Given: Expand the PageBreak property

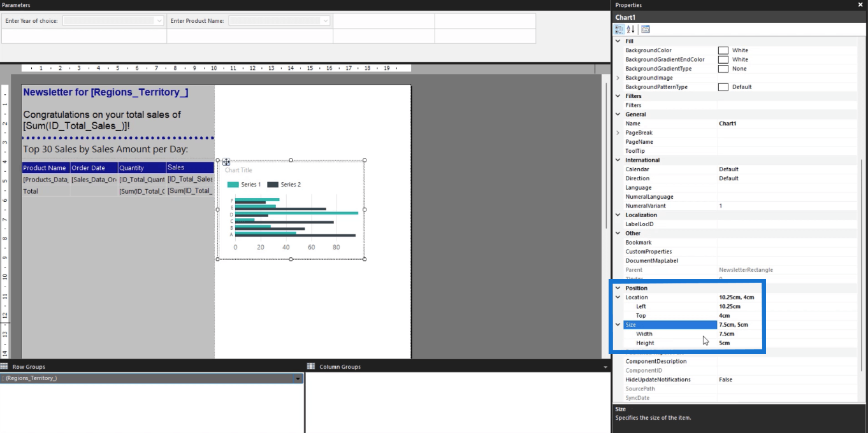Looking at the screenshot, I should (618, 132).
